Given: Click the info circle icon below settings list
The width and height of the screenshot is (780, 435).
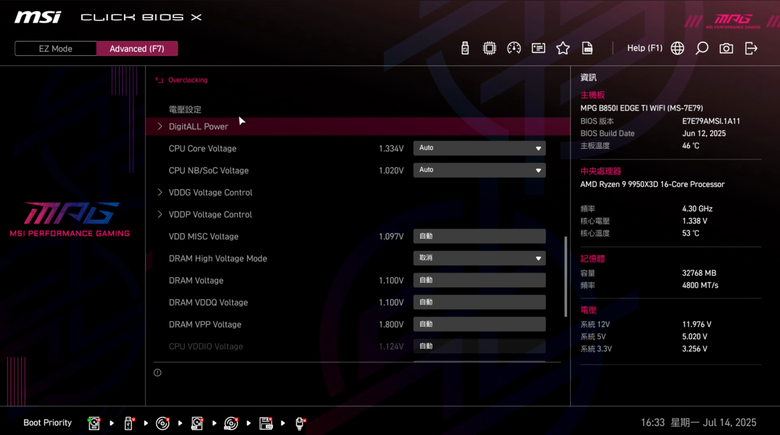Looking at the screenshot, I should point(157,372).
